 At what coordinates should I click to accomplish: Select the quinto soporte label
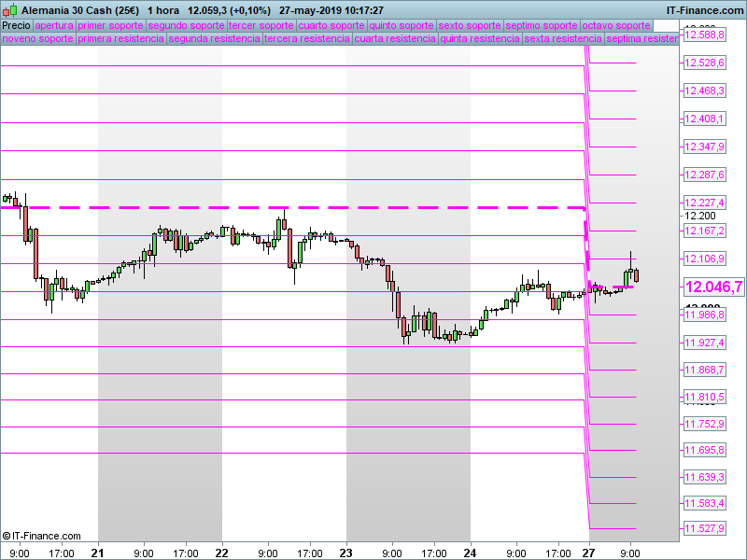click(402, 25)
